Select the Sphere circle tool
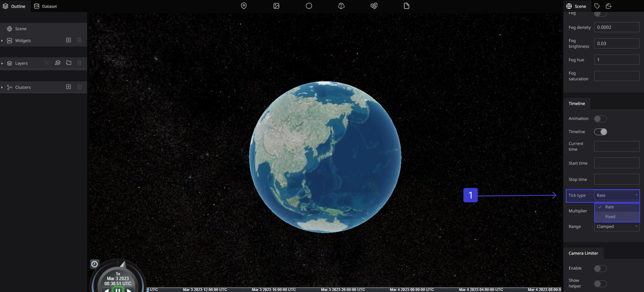This screenshot has width=644, height=292. (x=309, y=6)
